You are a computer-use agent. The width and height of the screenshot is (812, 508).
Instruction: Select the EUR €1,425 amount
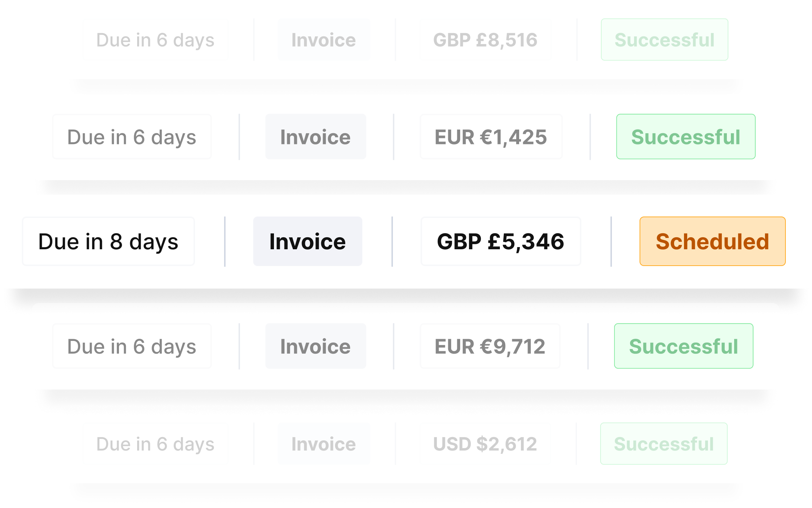(491, 136)
